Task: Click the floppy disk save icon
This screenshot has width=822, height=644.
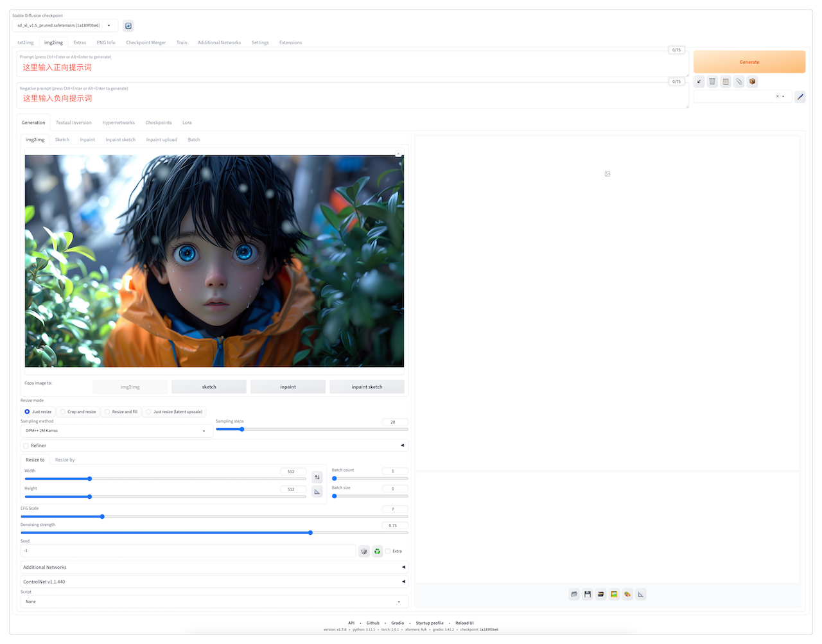Action: click(588, 595)
